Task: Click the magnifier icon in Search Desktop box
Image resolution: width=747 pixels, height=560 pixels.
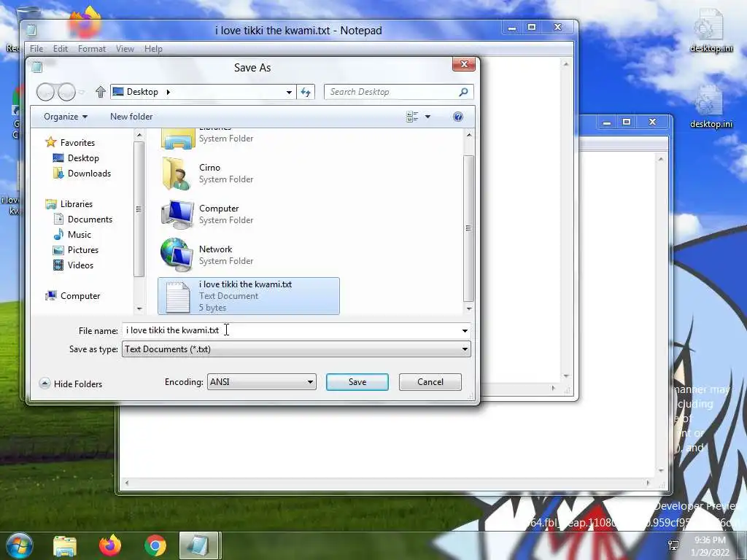Action: (463, 92)
